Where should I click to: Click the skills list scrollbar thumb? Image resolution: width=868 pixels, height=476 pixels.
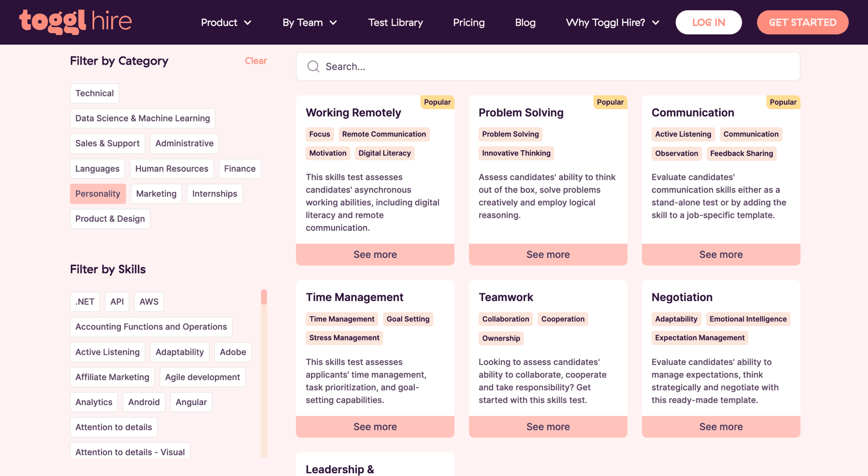coord(264,297)
